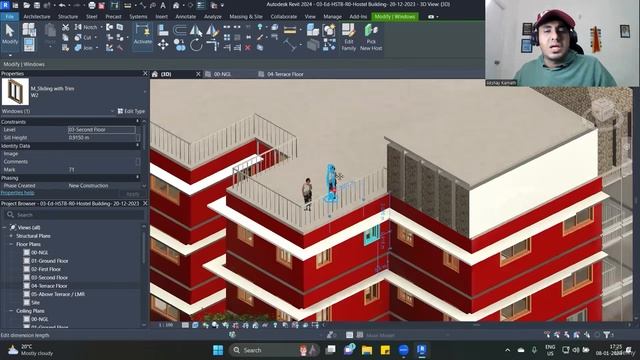The image size is (640, 360).
Task: Select the Mirror Draw Axis tool
Action: coord(212,30)
